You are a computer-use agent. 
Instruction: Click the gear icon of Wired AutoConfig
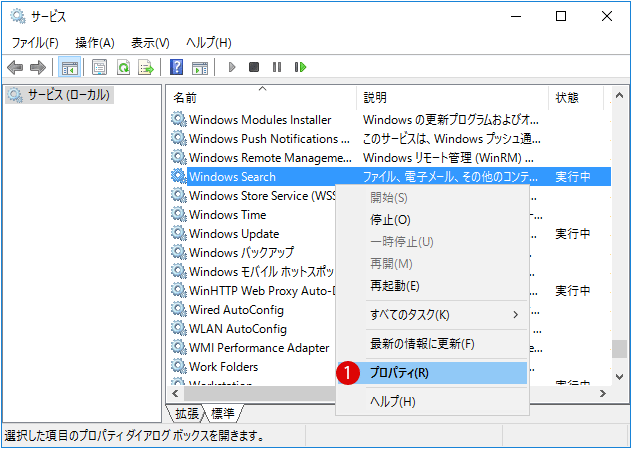pyautogui.click(x=179, y=309)
